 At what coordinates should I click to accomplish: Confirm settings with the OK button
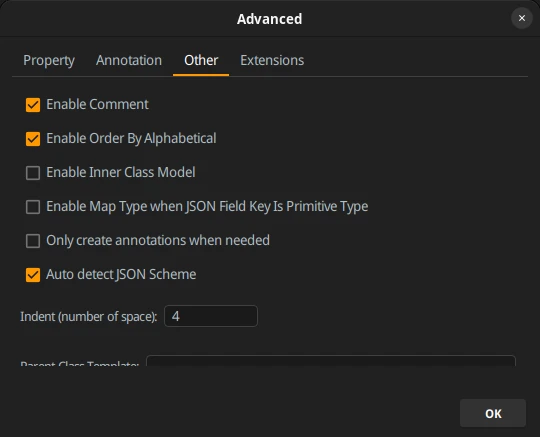pyautogui.click(x=493, y=413)
